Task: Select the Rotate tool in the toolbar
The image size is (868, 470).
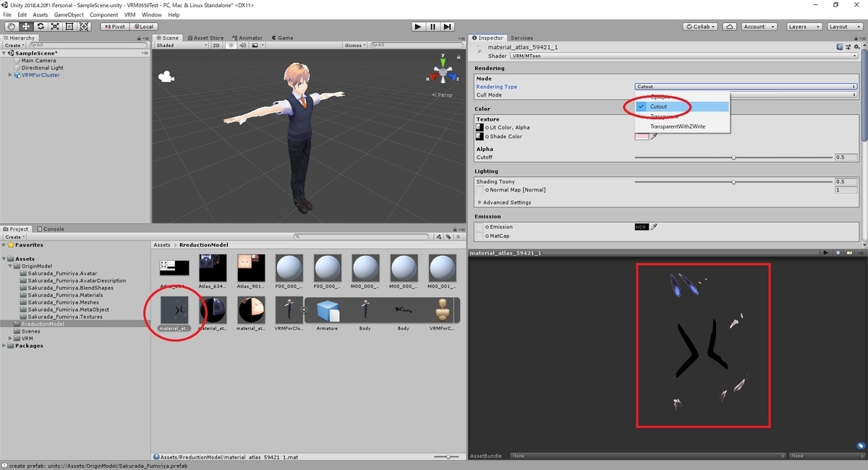Action: (40, 27)
